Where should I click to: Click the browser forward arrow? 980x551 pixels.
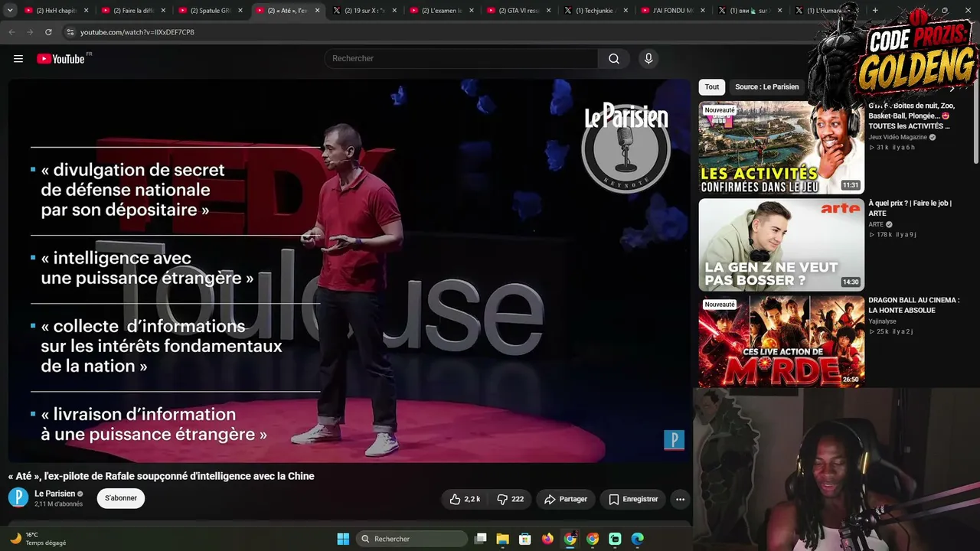tap(30, 32)
